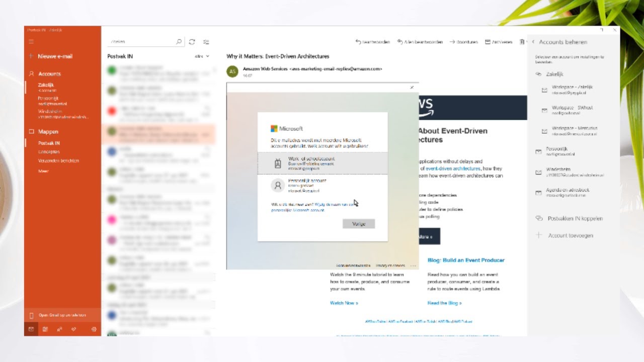Click the search magnifier icon
The image size is (644, 362).
(x=179, y=42)
